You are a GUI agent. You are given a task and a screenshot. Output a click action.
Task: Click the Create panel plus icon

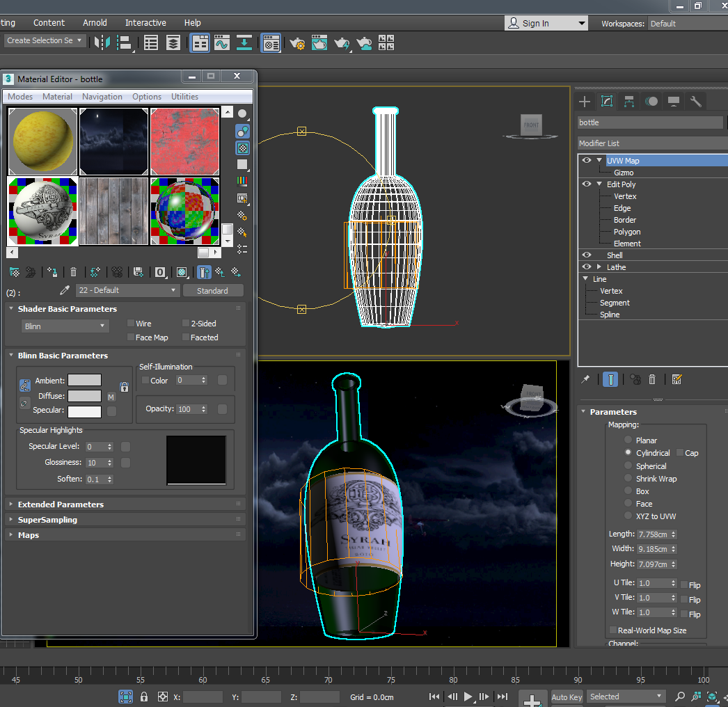pos(585,102)
